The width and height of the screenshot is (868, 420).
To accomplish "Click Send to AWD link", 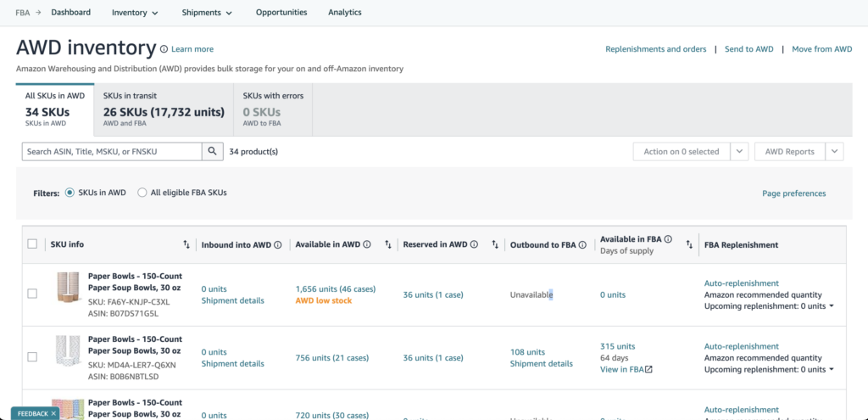I will 749,49.
